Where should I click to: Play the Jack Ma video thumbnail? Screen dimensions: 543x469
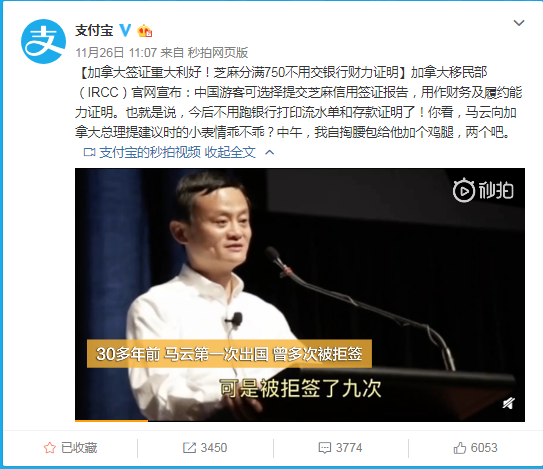(x=300, y=294)
